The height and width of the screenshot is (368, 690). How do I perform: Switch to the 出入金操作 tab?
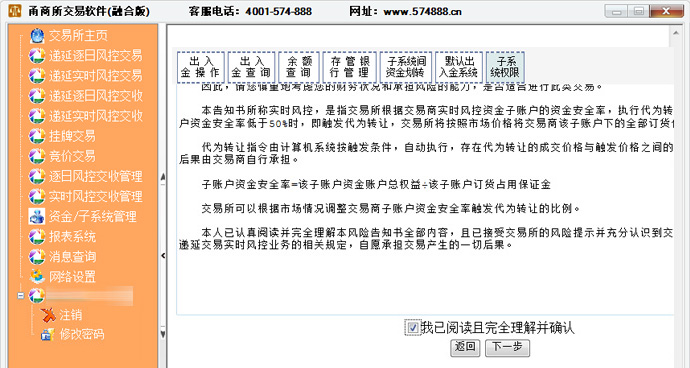point(201,67)
